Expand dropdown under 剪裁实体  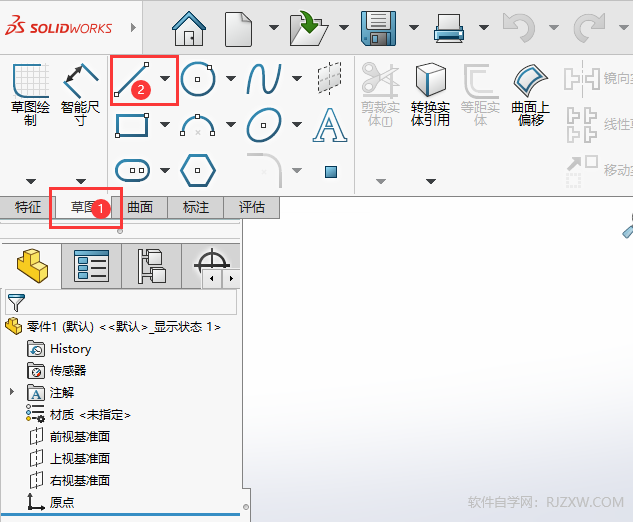pos(381,181)
